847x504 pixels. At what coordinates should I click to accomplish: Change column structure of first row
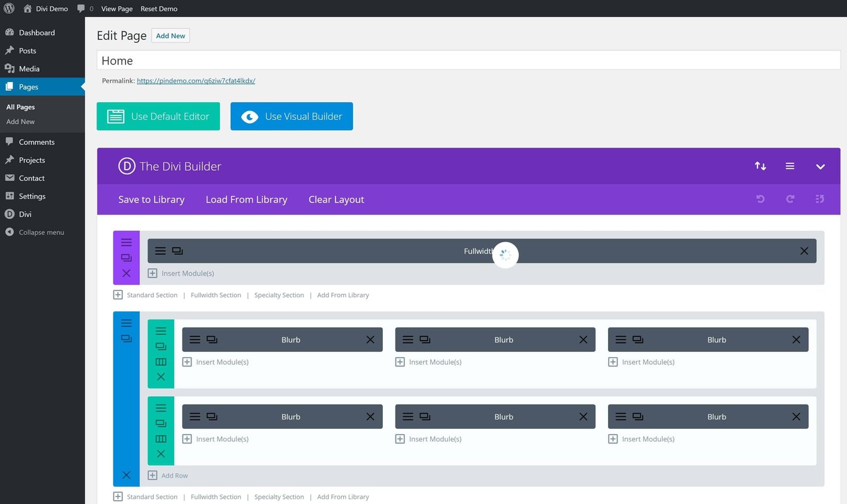tap(161, 362)
